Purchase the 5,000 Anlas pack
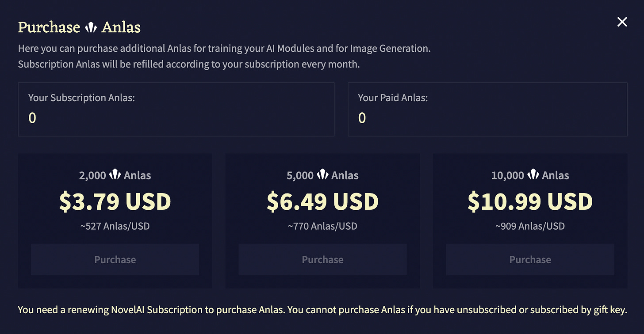Image resolution: width=644 pixels, height=334 pixels. coord(322,259)
